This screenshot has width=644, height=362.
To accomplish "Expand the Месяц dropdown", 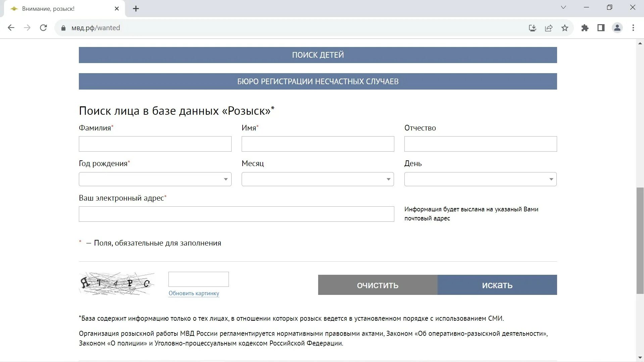I will pos(317,179).
